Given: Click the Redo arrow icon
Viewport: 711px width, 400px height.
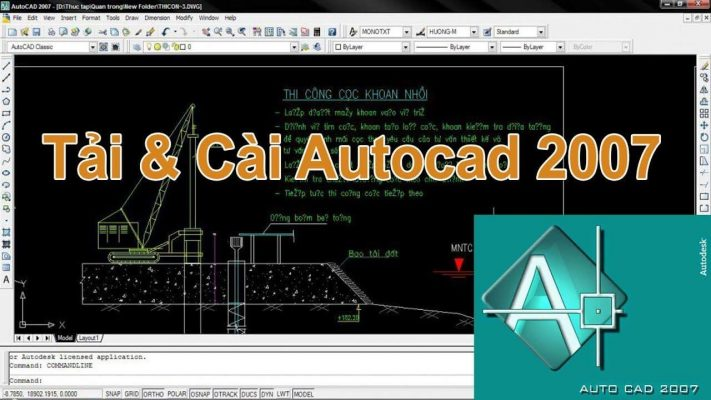Looking at the screenshot, I should click(x=183, y=32).
